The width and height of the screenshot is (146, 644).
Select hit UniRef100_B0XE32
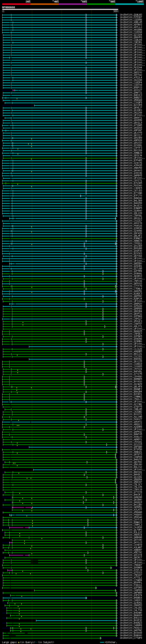(131, 620)
